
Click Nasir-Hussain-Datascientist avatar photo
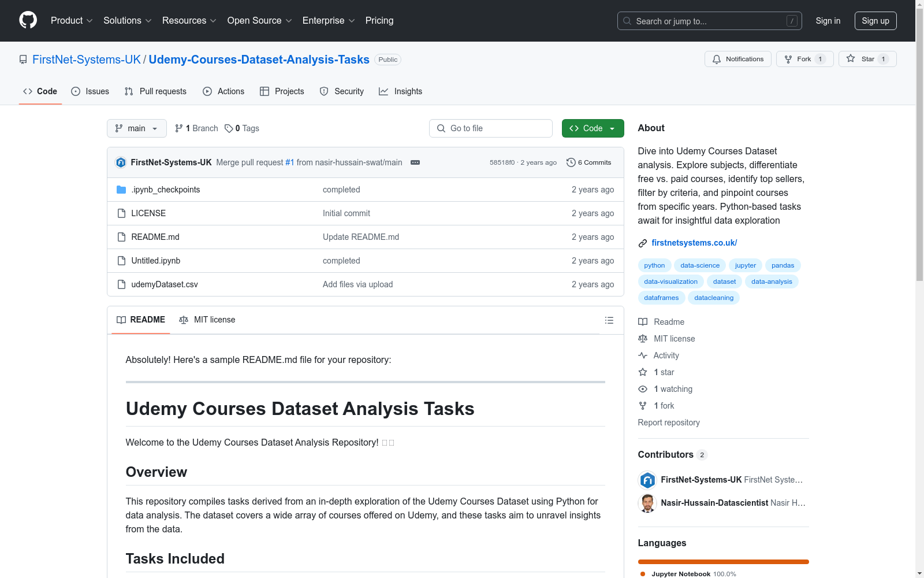[647, 503]
